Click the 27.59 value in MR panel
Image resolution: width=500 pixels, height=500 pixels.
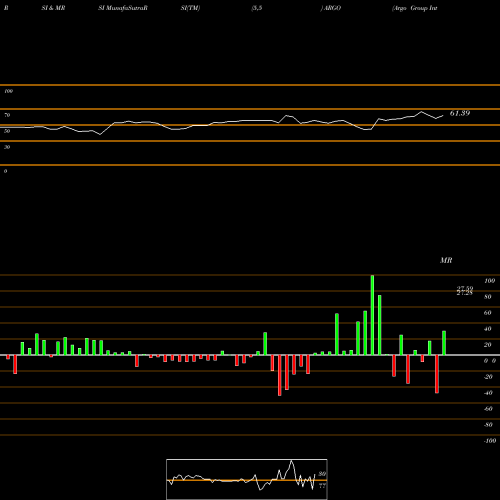[x=465, y=288]
